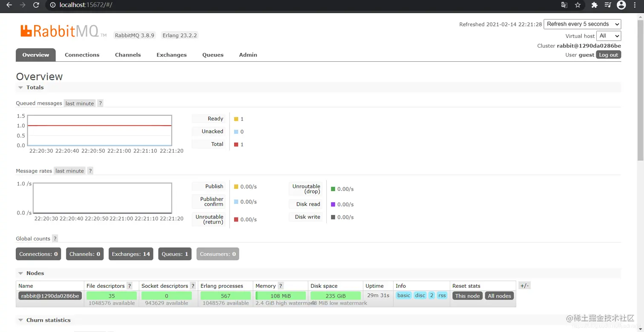The image size is (644, 332).
Task: Click the translate page icon
Action: pyautogui.click(x=564, y=5)
